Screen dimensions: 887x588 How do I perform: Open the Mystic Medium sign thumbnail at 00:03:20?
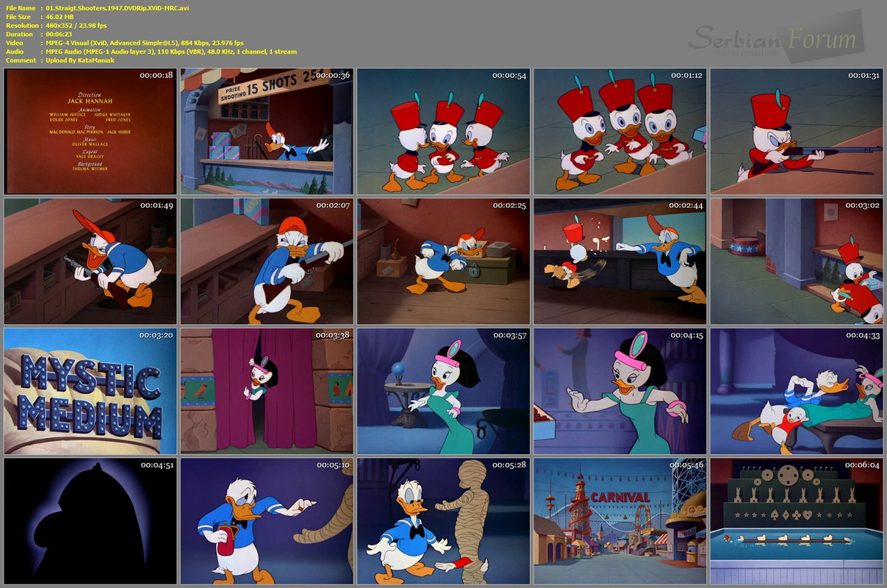(90, 391)
